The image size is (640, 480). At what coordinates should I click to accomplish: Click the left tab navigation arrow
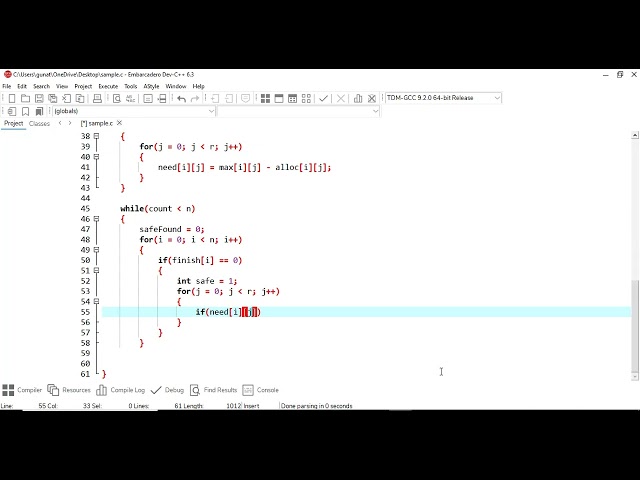tap(60, 123)
